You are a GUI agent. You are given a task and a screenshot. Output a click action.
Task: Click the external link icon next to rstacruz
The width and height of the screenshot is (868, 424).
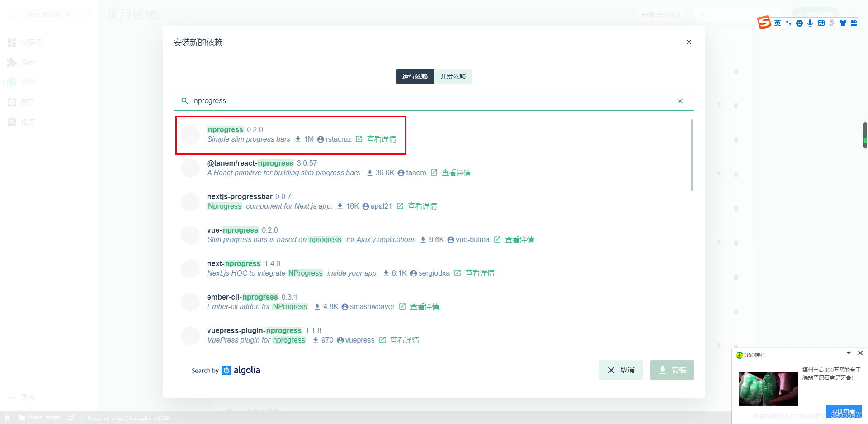pyautogui.click(x=359, y=139)
